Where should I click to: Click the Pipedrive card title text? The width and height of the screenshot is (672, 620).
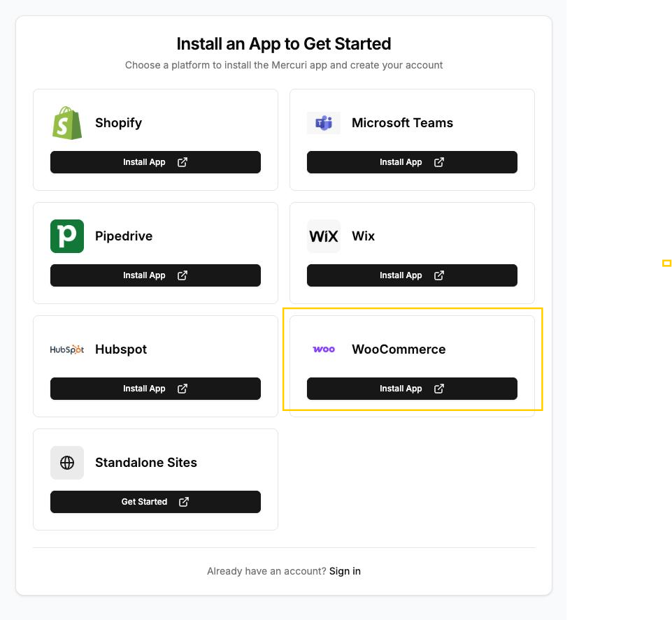pyautogui.click(x=123, y=236)
